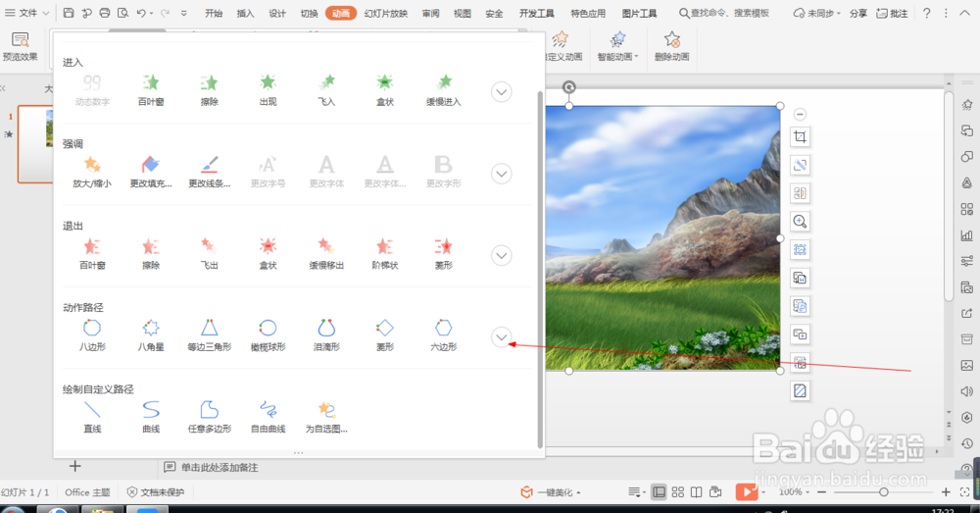Choose the 出现 entrance animation
980x513 pixels.
coord(269,90)
